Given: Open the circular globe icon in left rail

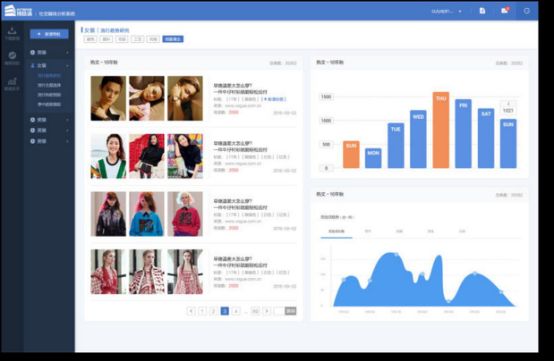Looking at the screenshot, I should 12,55.
